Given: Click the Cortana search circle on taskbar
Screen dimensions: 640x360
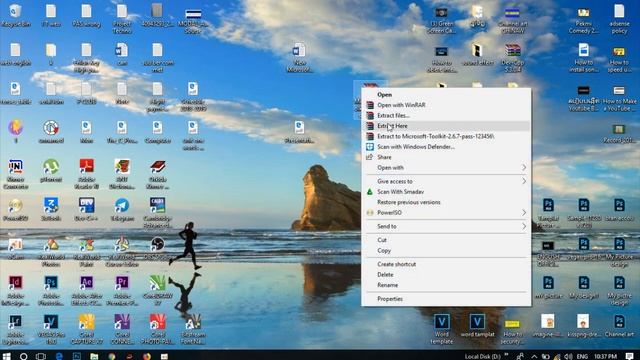Looking at the screenshot, I should pos(24,356).
